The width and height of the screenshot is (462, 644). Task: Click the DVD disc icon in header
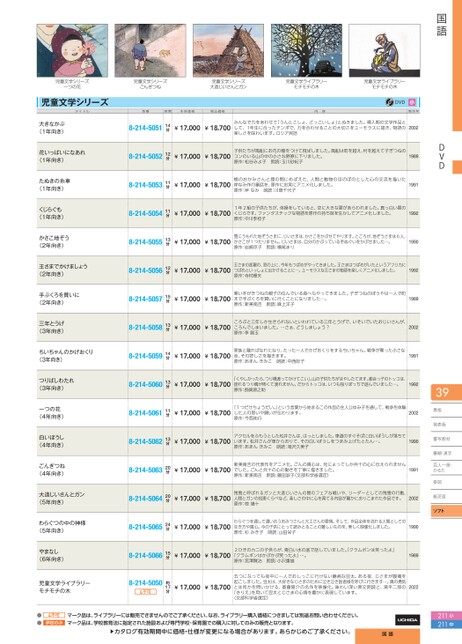389,102
